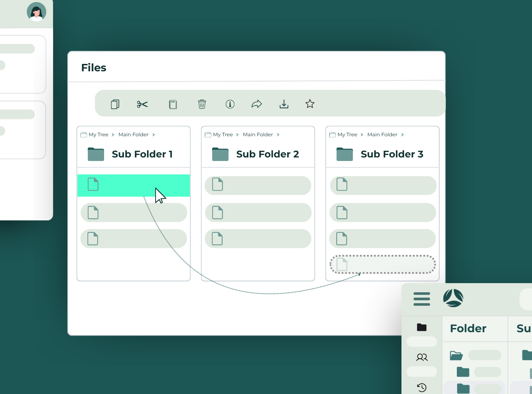
Task: Expand the chevron after My Tree in Sub Folder 3
Action: (x=362, y=135)
